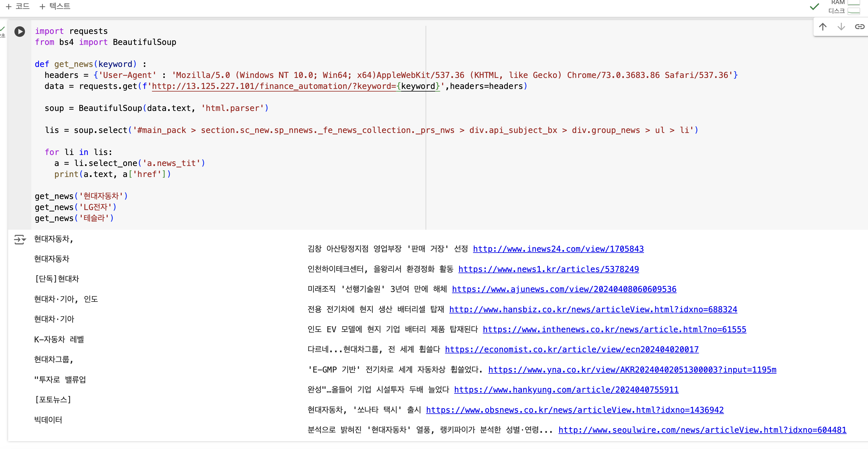This screenshot has height=449, width=868.
Task: Open ajunews.com article link
Action: tap(564, 289)
